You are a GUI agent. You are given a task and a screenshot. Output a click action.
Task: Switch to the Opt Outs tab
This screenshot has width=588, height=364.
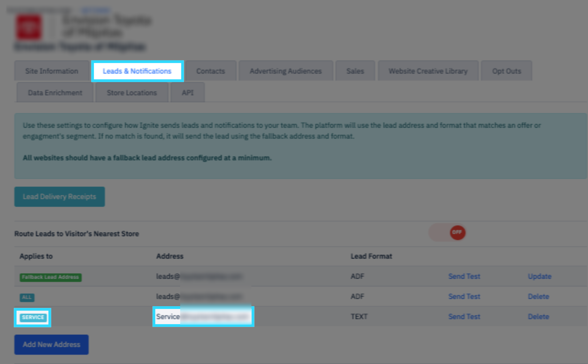tap(506, 71)
